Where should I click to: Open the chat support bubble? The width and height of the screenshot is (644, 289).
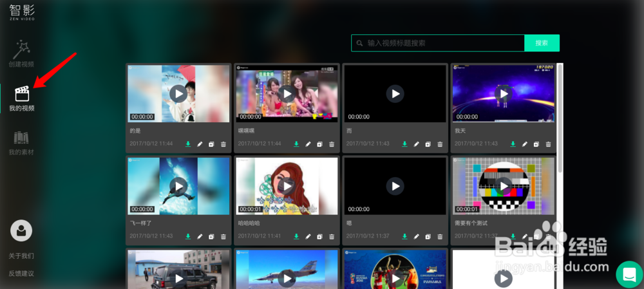pyautogui.click(x=629, y=274)
